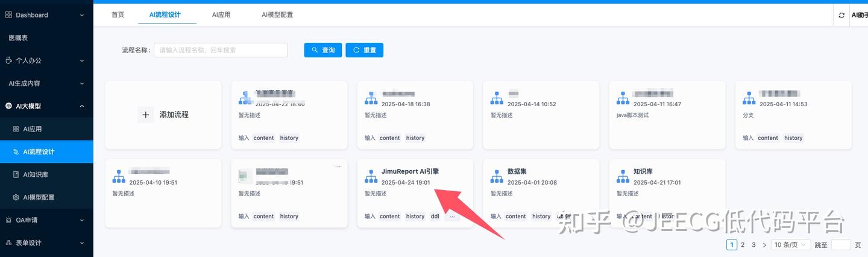Click the … more-tags chip on JimuReport card
This screenshot has height=257, width=868.
tap(452, 217)
